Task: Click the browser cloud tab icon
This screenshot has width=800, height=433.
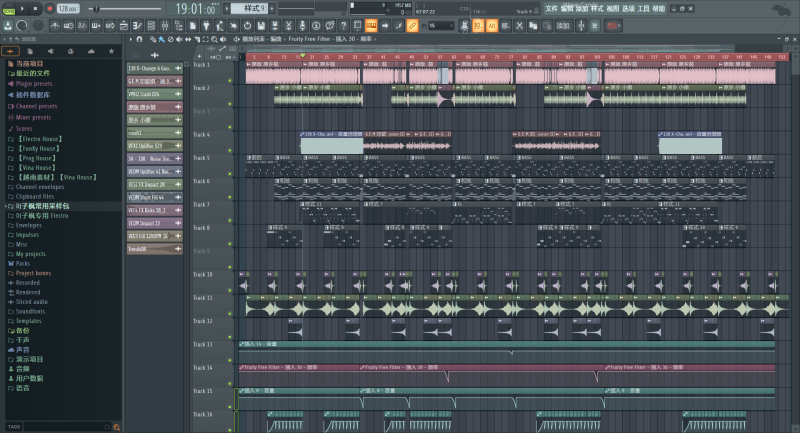Action: pos(91,51)
